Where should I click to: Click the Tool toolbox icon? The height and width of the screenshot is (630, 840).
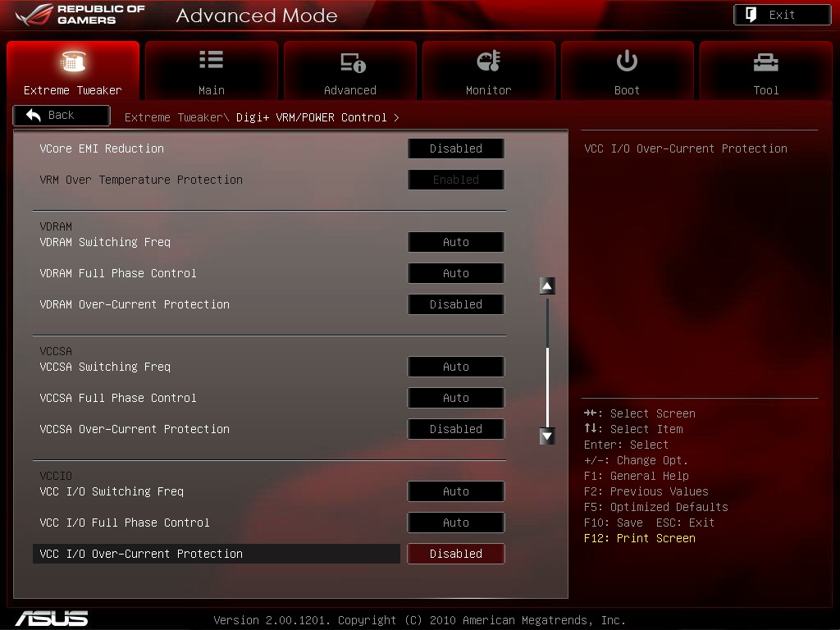pos(765,62)
